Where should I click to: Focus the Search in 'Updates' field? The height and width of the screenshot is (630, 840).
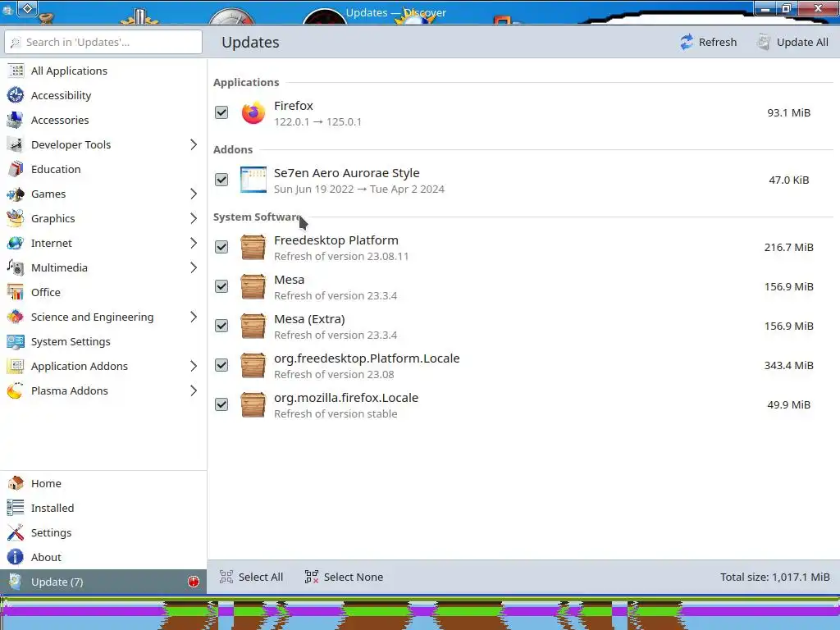(x=103, y=42)
